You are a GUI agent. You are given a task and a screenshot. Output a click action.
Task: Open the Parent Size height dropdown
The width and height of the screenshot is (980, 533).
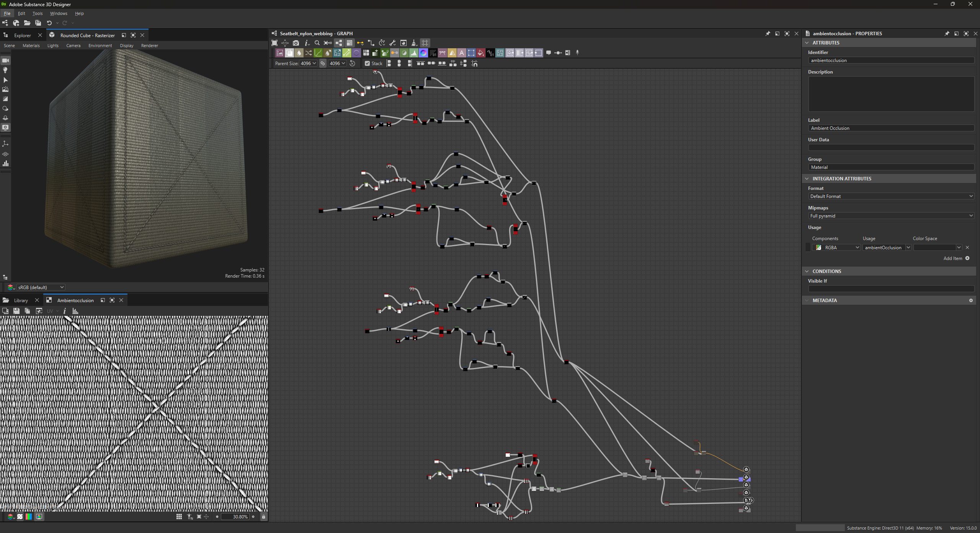[x=337, y=64]
